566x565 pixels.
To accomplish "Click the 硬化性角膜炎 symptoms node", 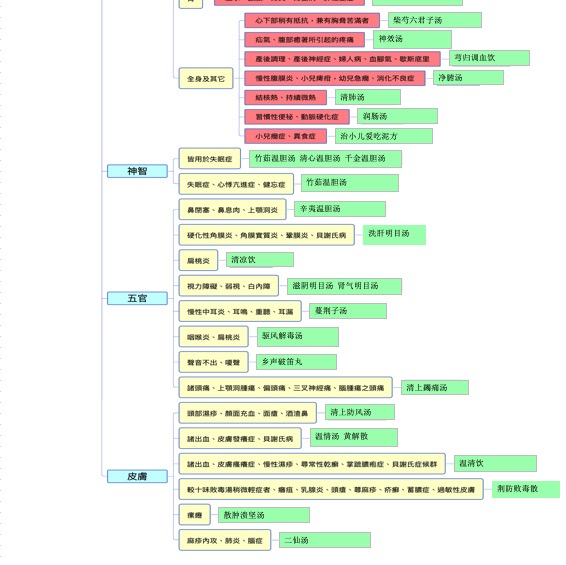I will tap(267, 235).
